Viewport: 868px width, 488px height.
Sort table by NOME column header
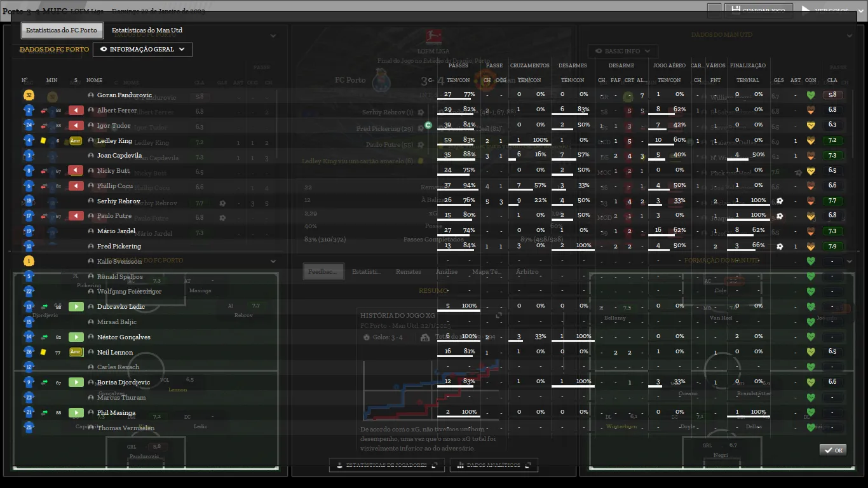click(95, 81)
